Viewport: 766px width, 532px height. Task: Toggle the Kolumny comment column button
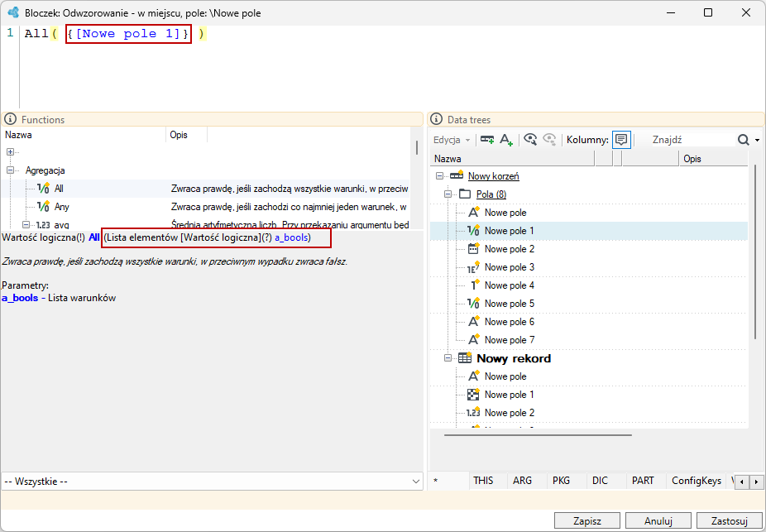coord(621,140)
